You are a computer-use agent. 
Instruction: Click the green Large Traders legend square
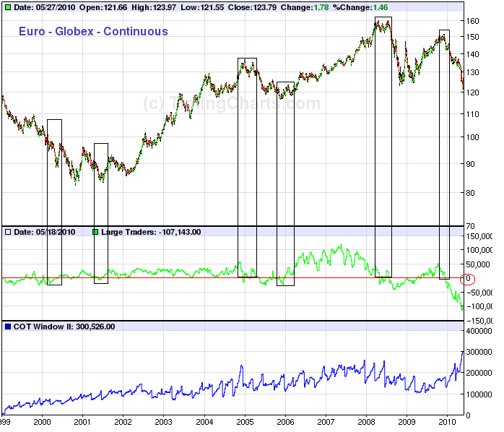coord(95,232)
